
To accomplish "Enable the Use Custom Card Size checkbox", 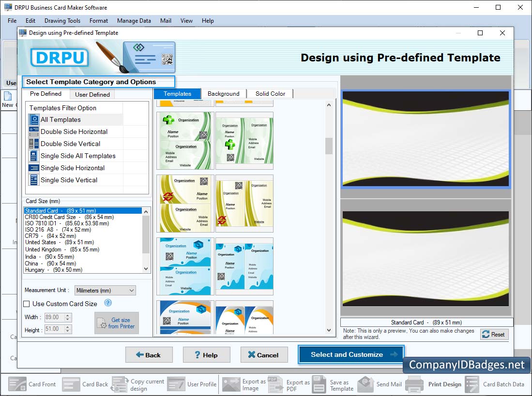I will [x=27, y=304].
